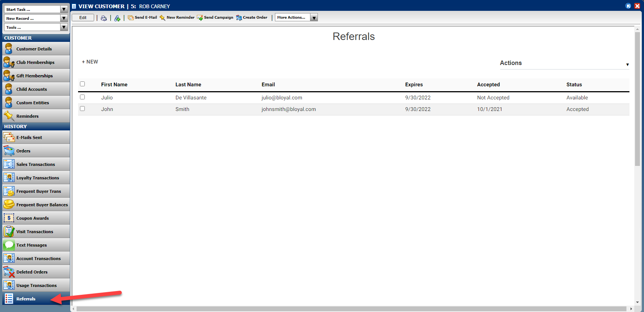Open the Child Accounts icon
Screen dimensions: 644x312
(9, 89)
